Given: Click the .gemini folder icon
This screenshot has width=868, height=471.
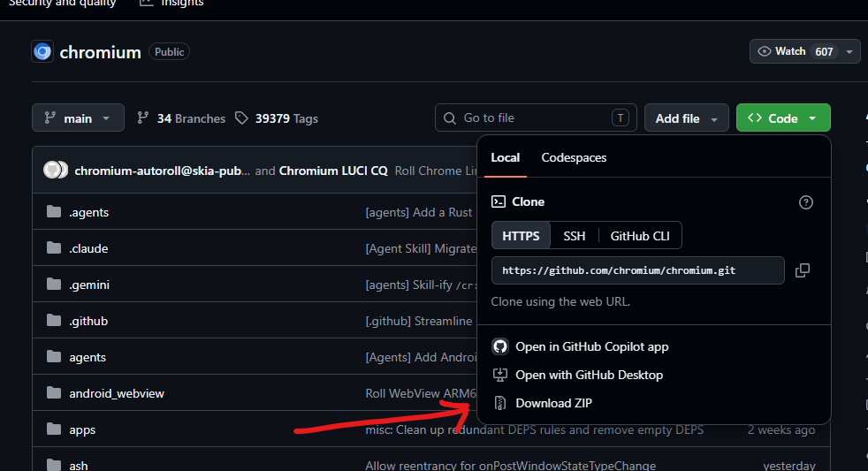Looking at the screenshot, I should (x=54, y=284).
